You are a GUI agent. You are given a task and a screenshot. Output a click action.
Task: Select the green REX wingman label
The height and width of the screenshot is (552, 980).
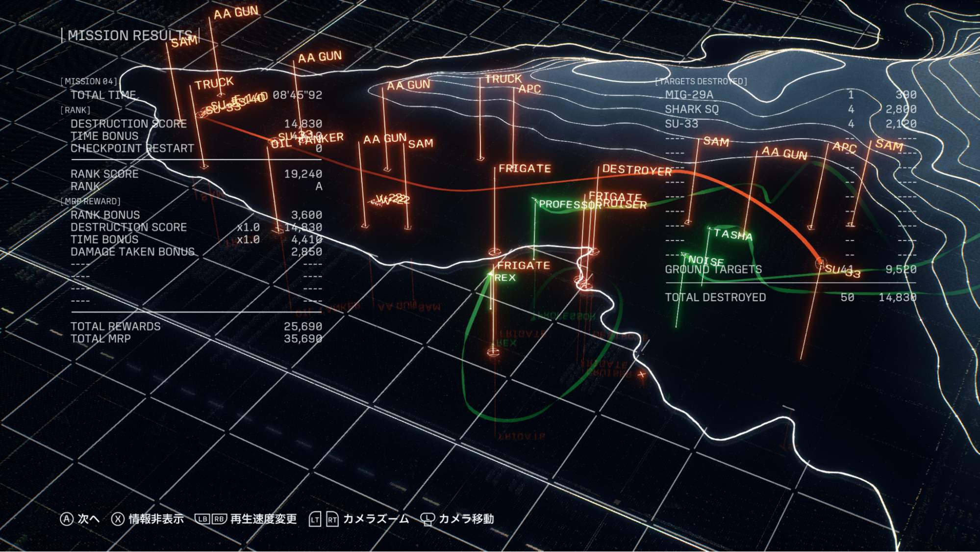(x=505, y=278)
